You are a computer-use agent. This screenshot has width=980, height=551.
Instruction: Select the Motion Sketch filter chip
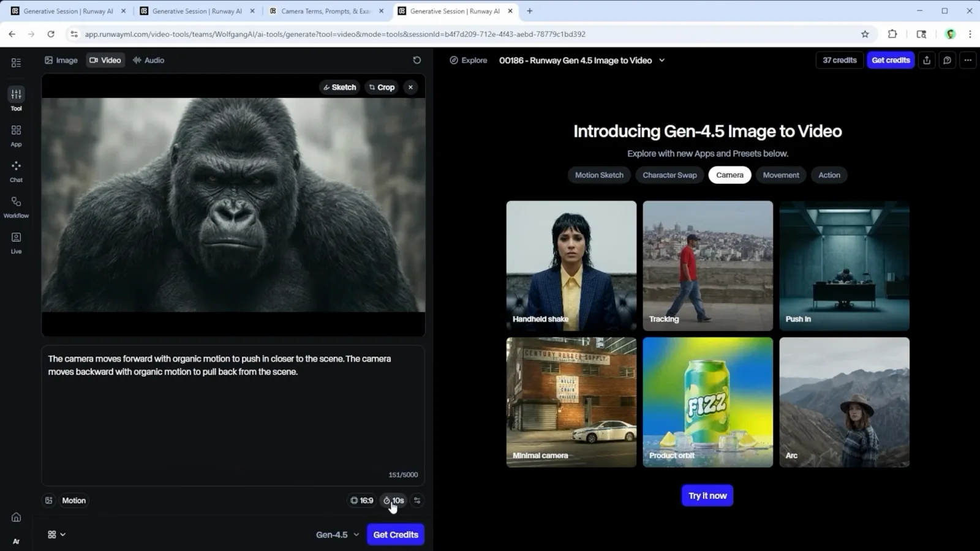[599, 175]
